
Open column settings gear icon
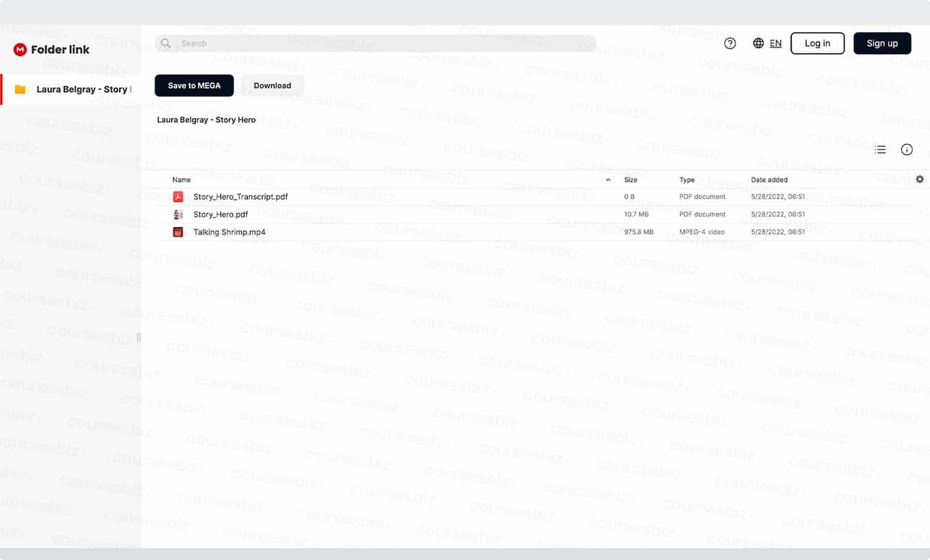coord(919,179)
